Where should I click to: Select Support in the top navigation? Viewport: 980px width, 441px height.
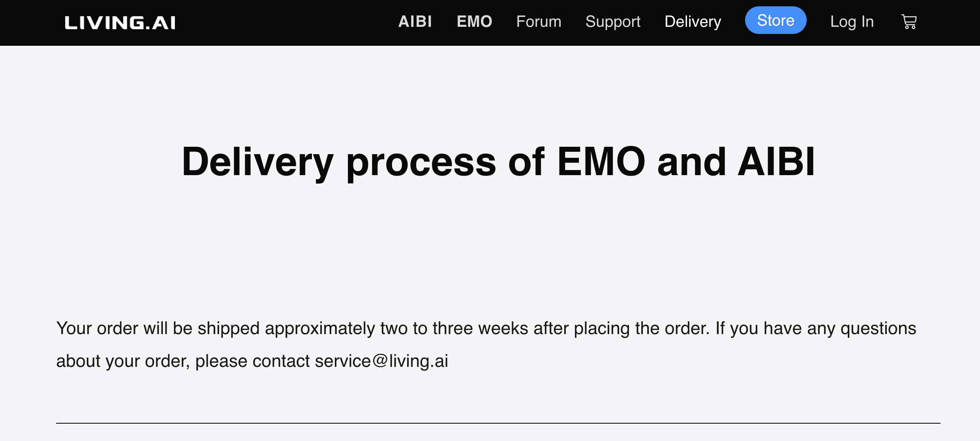[x=613, y=22]
